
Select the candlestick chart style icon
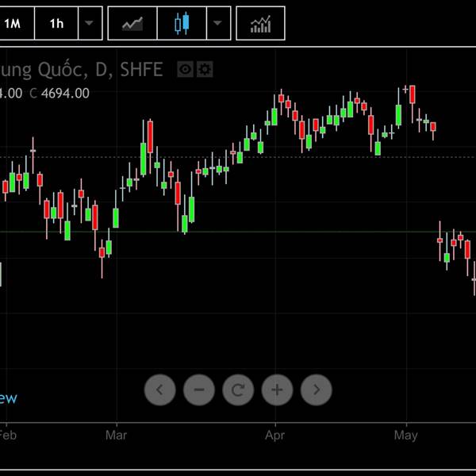pos(182,23)
